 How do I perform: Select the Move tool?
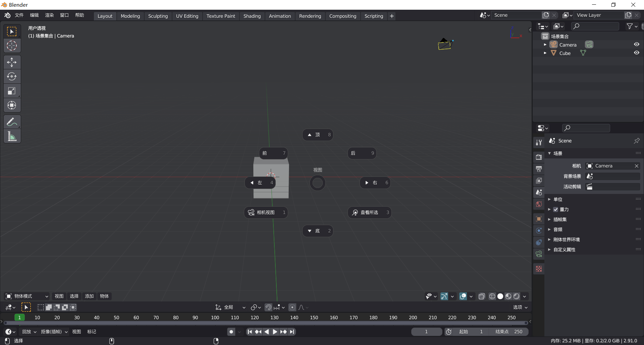tap(12, 62)
